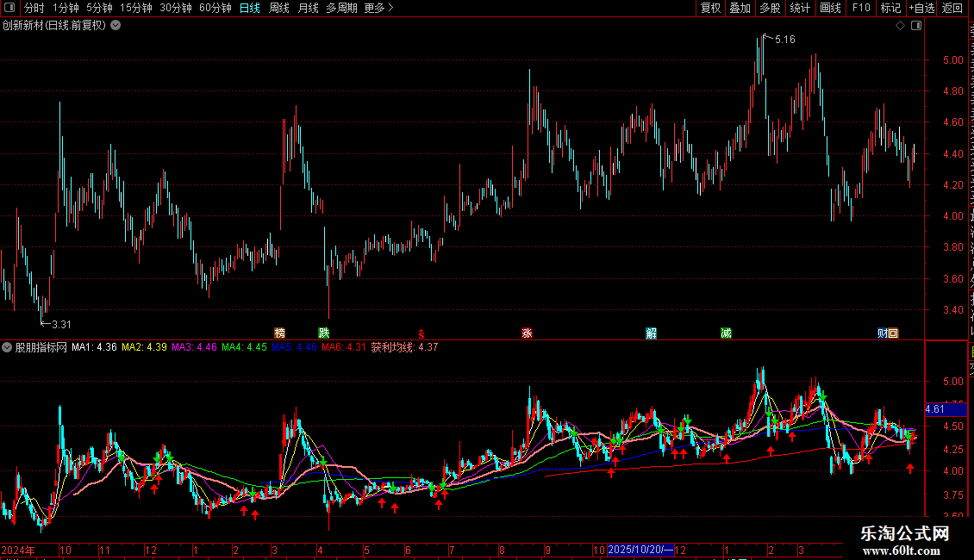Click the 统计 statistics button

coord(800,8)
